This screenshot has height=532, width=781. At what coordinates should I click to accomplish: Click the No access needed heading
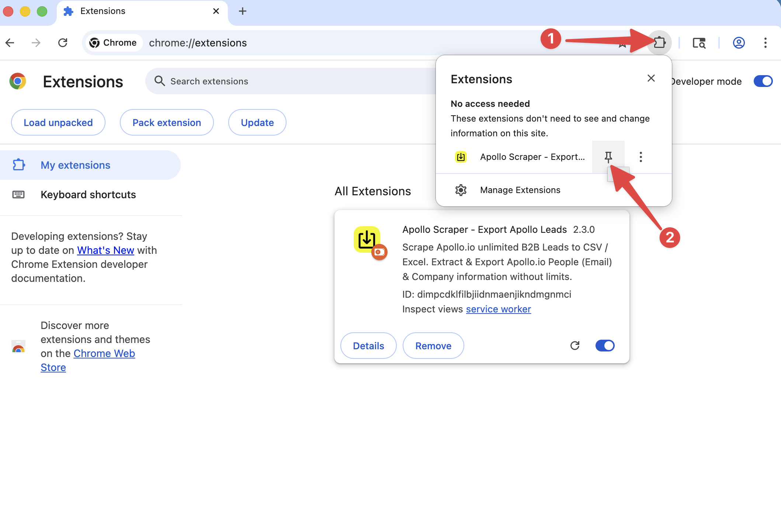(x=490, y=104)
